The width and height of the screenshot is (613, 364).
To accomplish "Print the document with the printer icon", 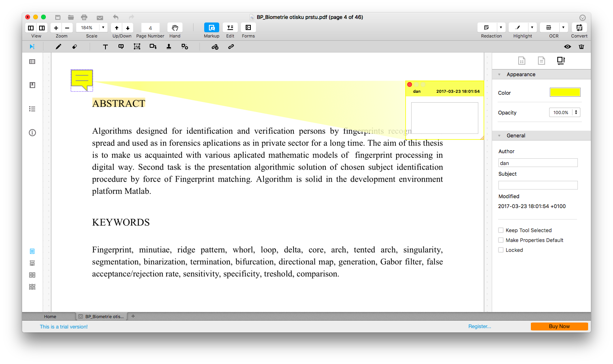I will [x=84, y=17].
